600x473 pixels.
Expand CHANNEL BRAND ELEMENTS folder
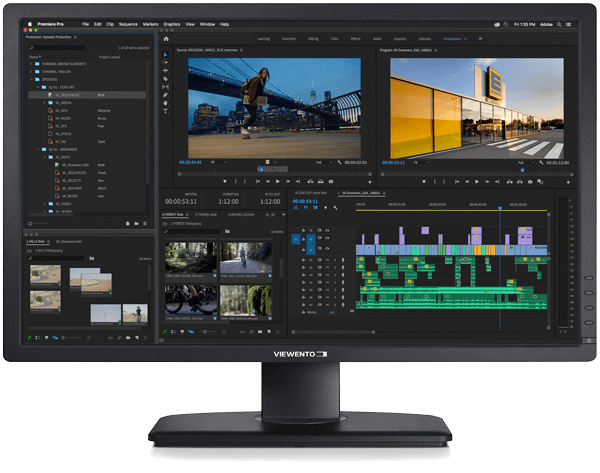coord(31,64)
